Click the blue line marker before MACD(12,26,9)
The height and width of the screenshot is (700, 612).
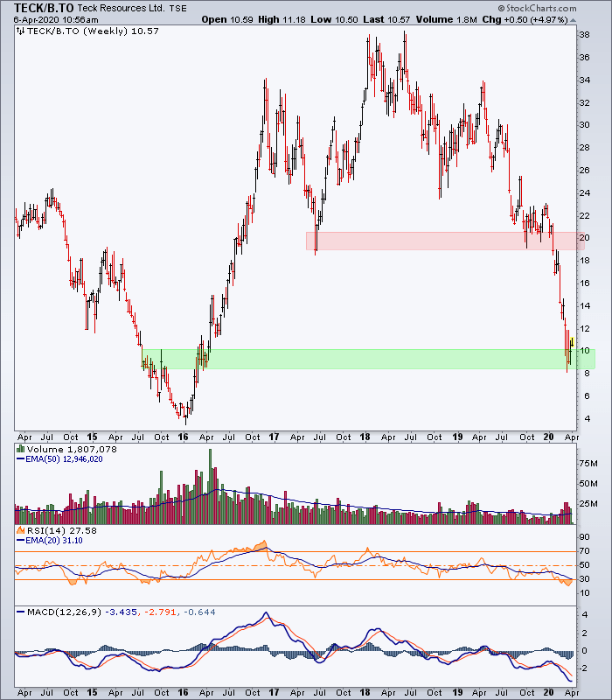(20, 612)
